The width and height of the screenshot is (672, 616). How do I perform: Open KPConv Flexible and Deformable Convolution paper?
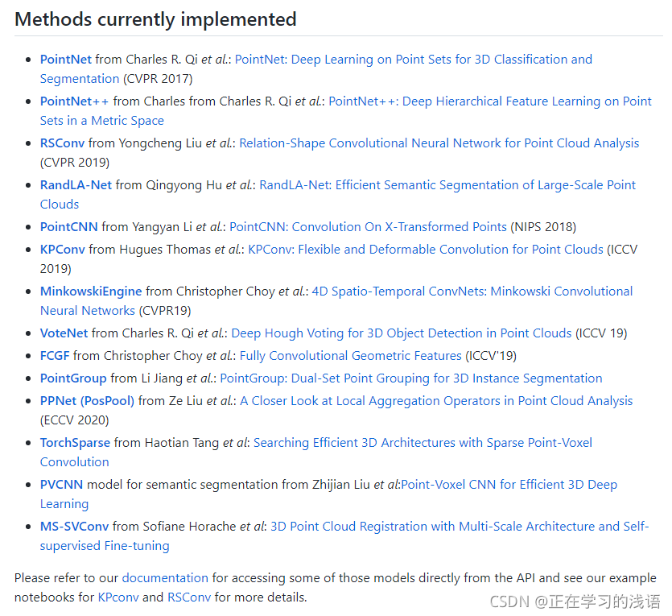426,250
